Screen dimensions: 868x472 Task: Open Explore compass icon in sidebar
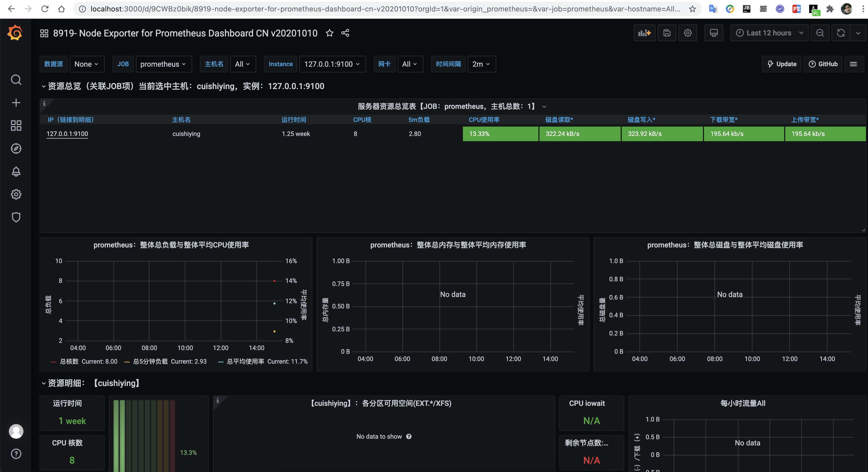click(x=16, y=149)
